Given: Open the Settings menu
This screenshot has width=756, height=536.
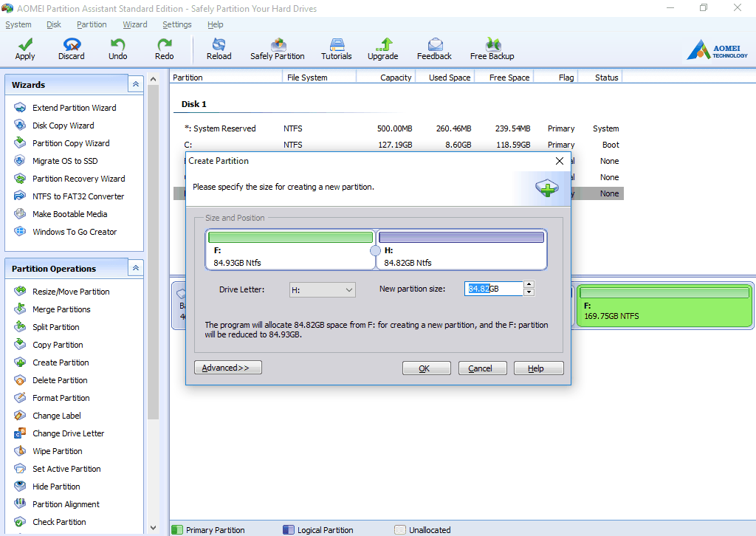Looking at the screenshot, I should coord(177,24).
